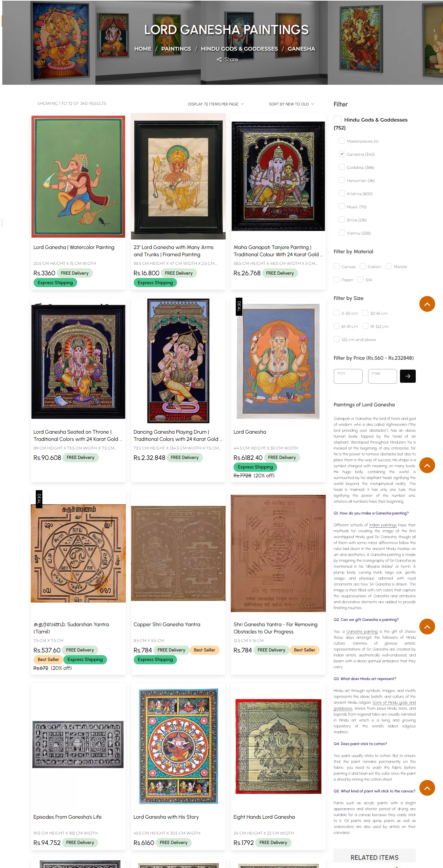Click the topmost orange scroll-up arrow button

pyautogui.click(x=427, y=304)
